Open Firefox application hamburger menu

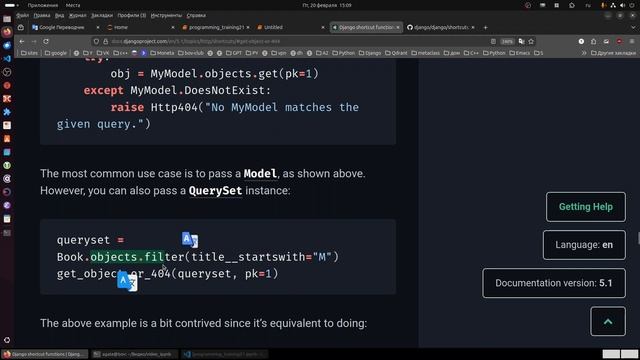631,41
